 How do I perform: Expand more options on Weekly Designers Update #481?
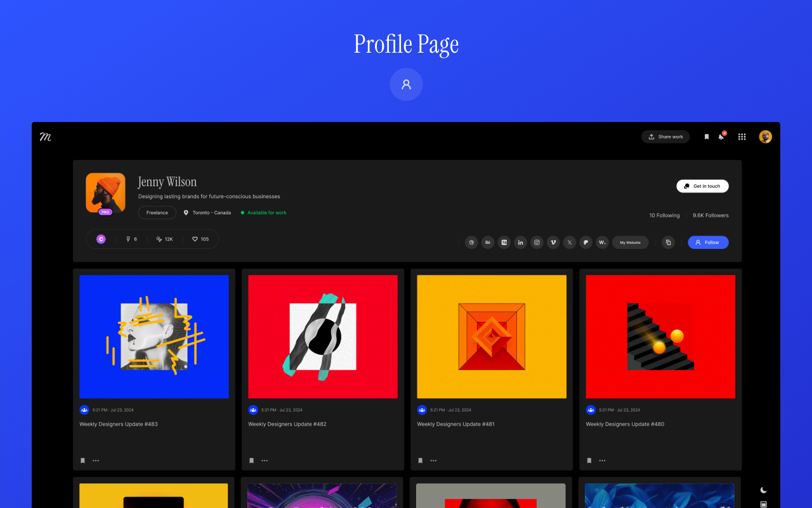(x=433, y=460)
